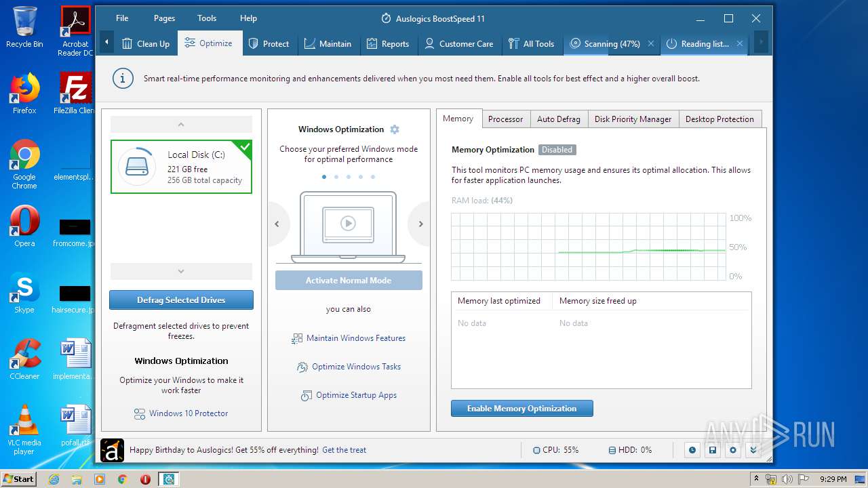The image size is (868, 488).
Task: Open Internet Explorer from the taskbar
Action: tap(54, 479)
